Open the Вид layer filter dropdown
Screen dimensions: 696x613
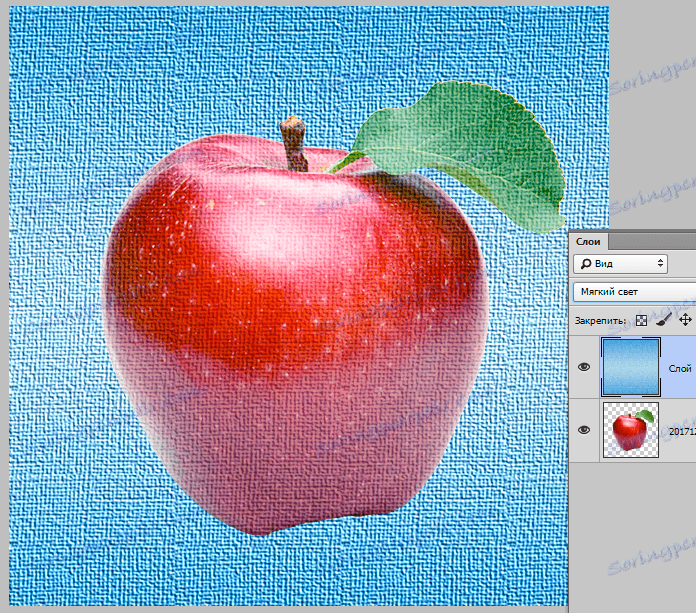[x=621, y=264]
